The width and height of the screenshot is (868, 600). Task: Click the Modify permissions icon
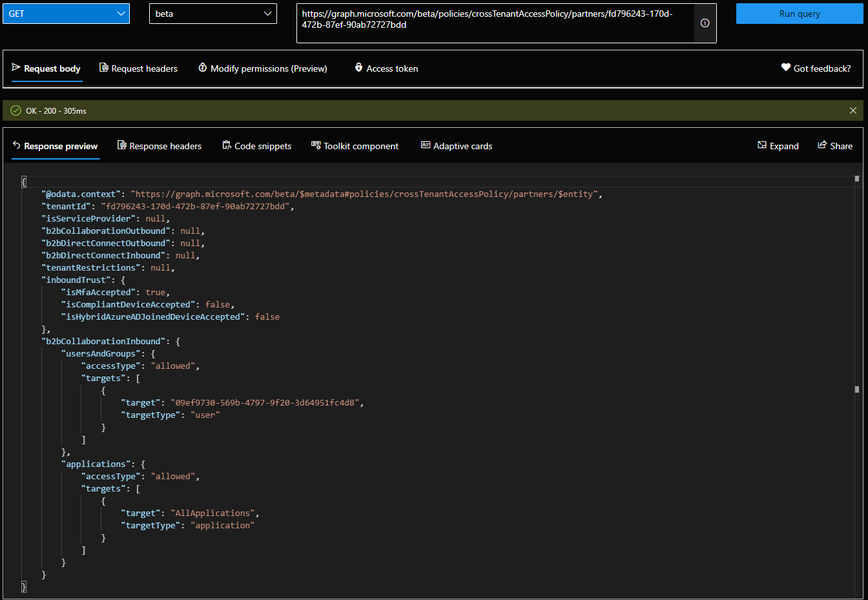[203, 68]
